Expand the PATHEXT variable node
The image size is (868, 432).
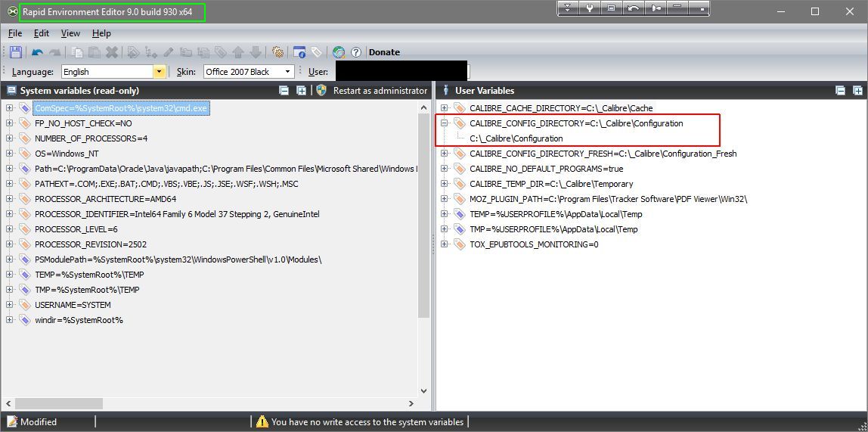(9, 184)
